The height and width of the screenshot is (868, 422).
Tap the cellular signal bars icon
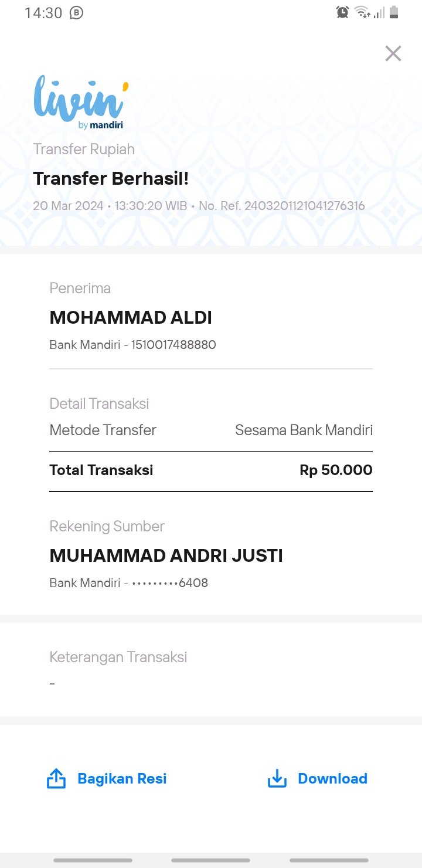[379, 12]
